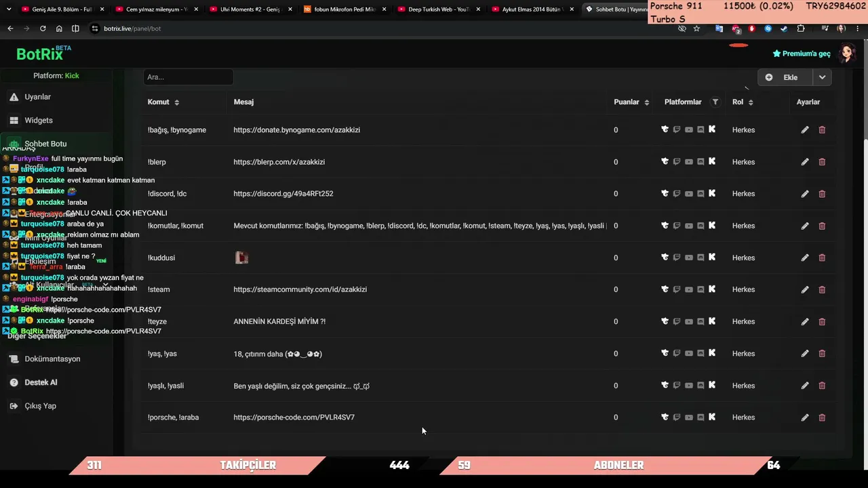Edit the !porsche, !araba command
This screenshot has height=488, width=868.
pyautogui.click(x=805, y=418)
